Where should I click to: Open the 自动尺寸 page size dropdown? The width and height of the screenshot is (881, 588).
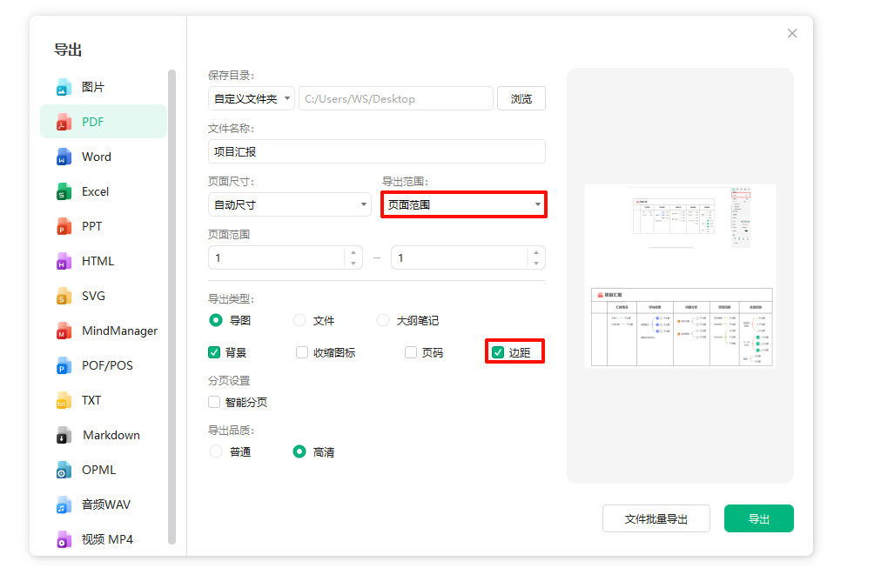click(289, 204)
